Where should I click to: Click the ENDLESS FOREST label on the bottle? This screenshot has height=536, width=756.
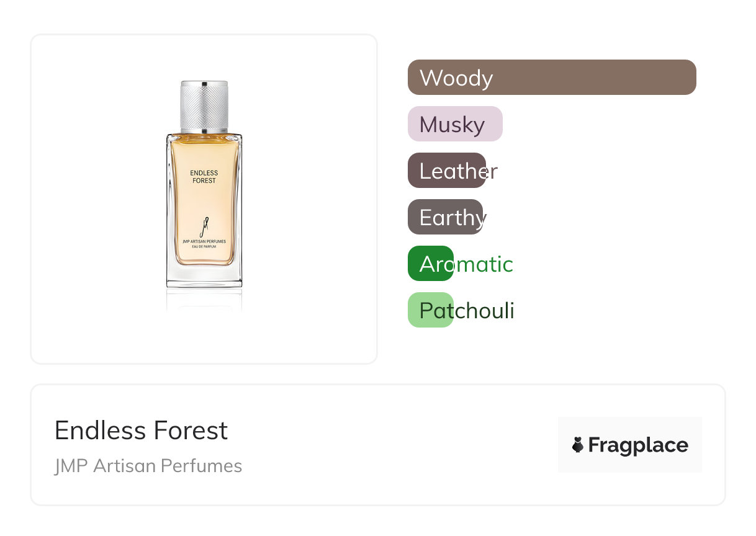pos(204,177)
